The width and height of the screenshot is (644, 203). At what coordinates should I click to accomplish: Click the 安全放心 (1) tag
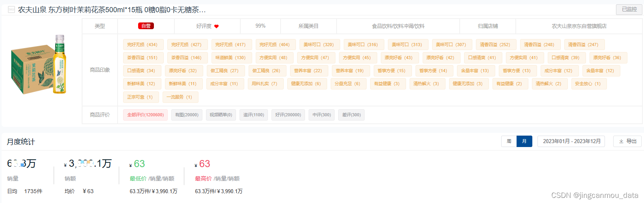pos(588,84)
